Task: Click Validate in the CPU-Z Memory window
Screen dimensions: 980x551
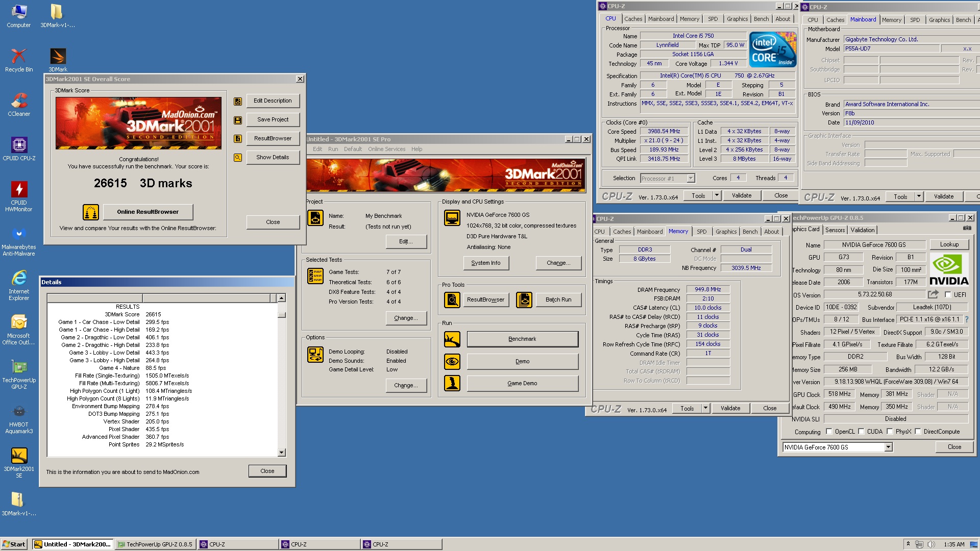Action: point(730,408)
